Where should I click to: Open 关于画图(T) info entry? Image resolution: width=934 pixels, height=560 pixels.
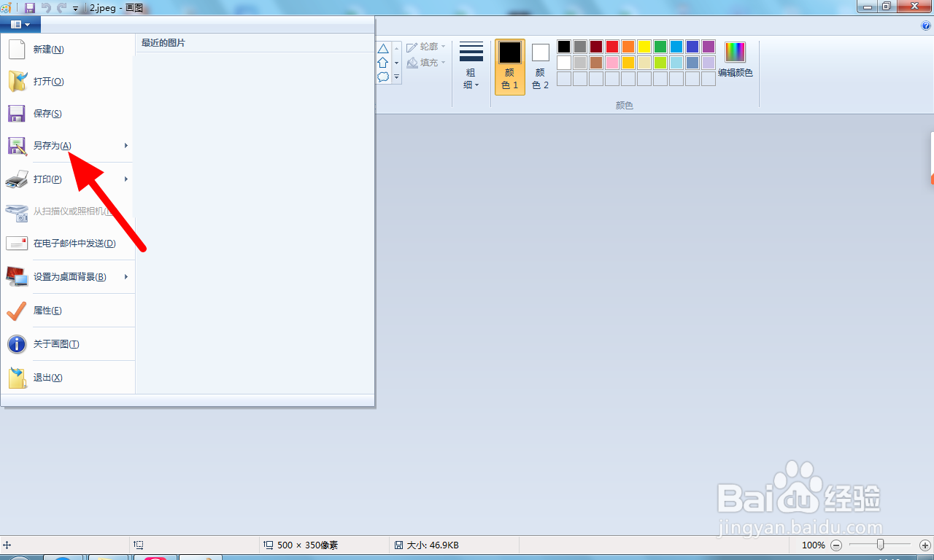[x=67, y=344]
